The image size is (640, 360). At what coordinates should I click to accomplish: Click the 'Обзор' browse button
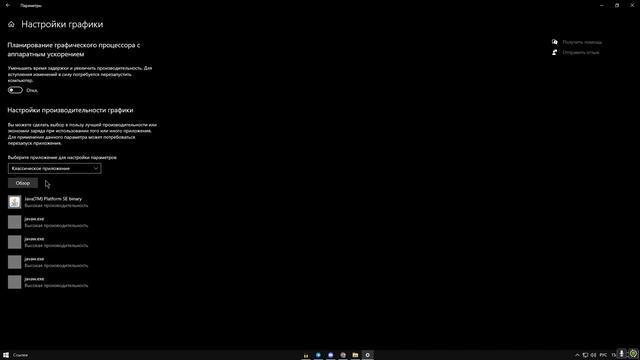[x=23, y=183]
